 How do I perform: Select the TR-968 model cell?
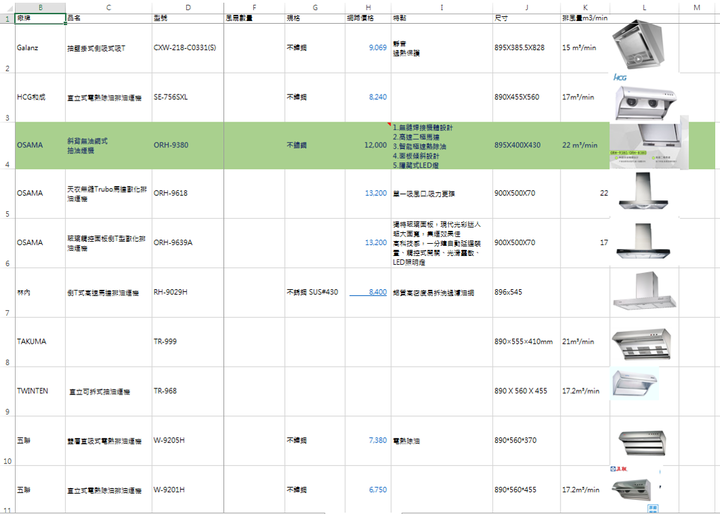point(188,391)
